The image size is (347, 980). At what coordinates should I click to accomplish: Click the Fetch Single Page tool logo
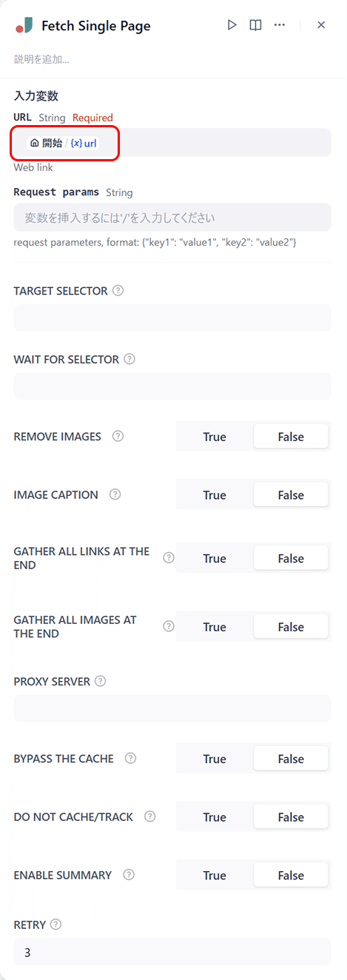(24, 26)
